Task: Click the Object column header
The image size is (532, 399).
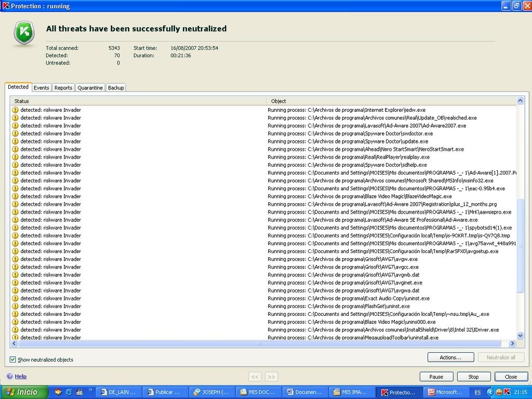Action: click(392, 101)
